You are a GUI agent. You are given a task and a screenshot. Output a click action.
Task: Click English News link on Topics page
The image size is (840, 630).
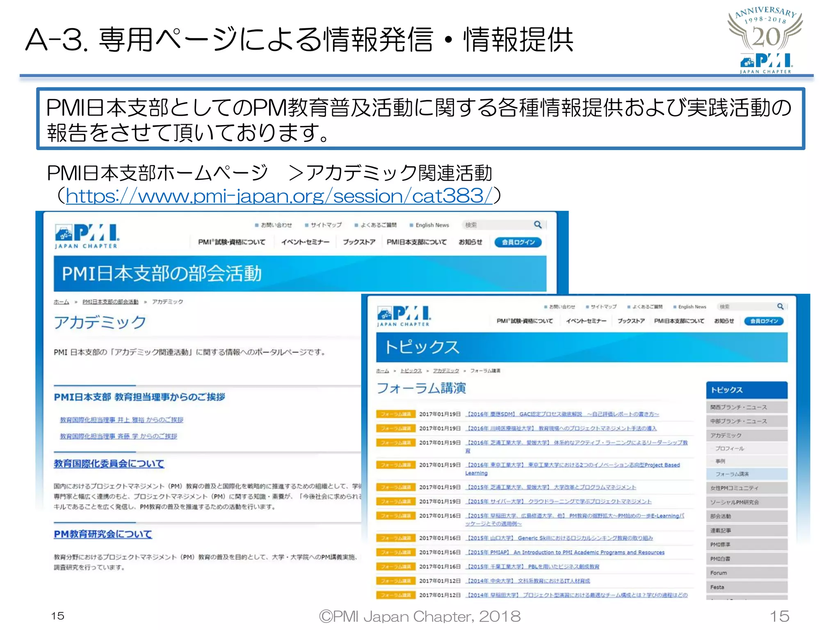point(692,306)
